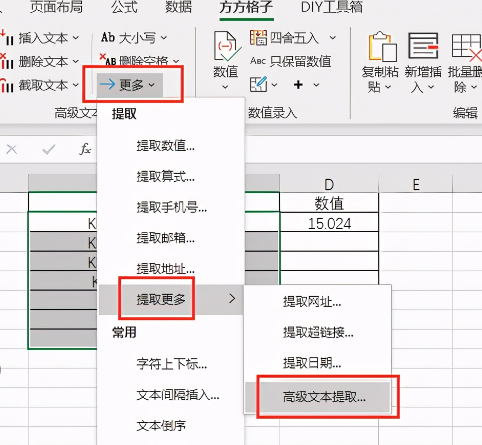The image size is (482, 445).
Task: Click the formula bar cancel X icon
Action: click(12, 149)
